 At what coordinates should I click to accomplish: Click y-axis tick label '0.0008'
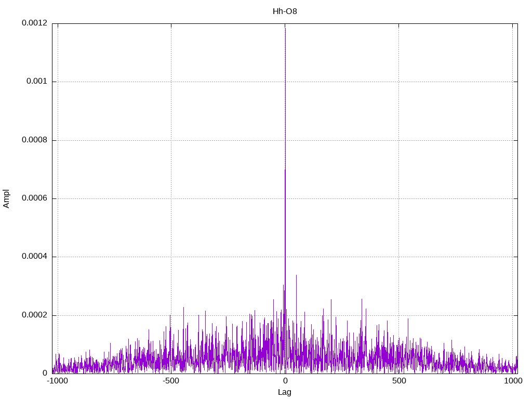tap(35, 140)
